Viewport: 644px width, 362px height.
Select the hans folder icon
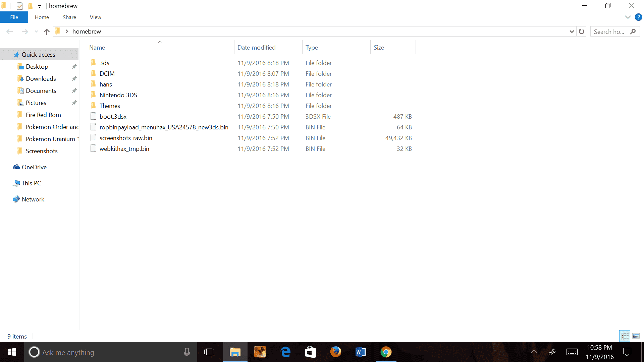click(93, 84)
